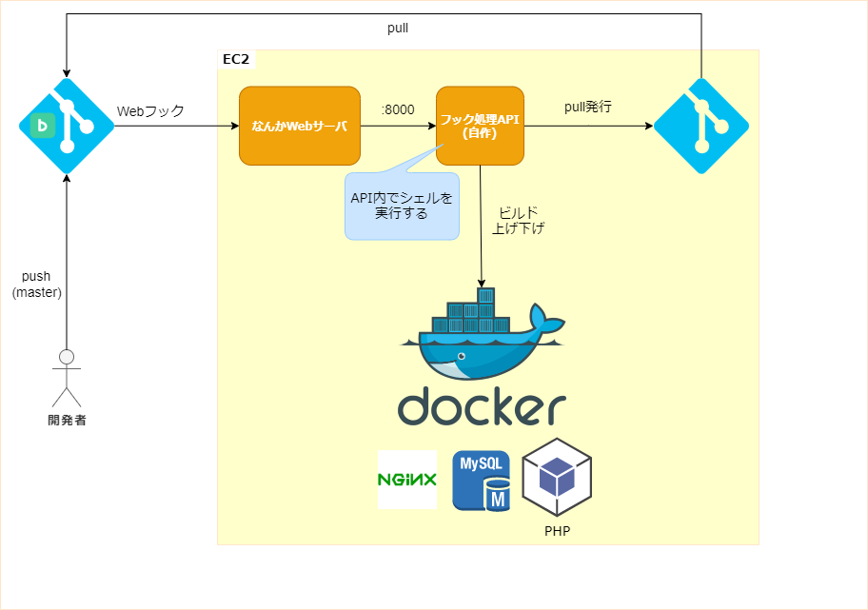Select the なんかWebサーバ orange box
The height and width of the screenshot is (610, 868).
point(299,125)
